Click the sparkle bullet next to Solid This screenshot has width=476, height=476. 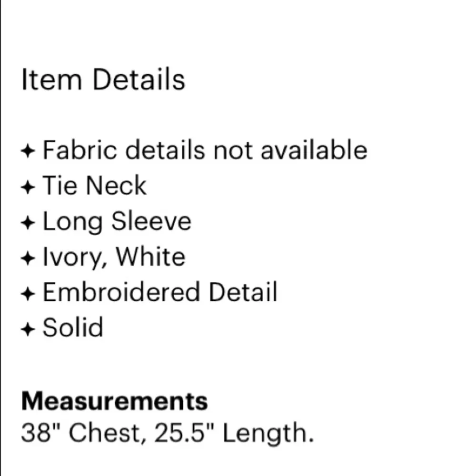(x=28, y=329)
